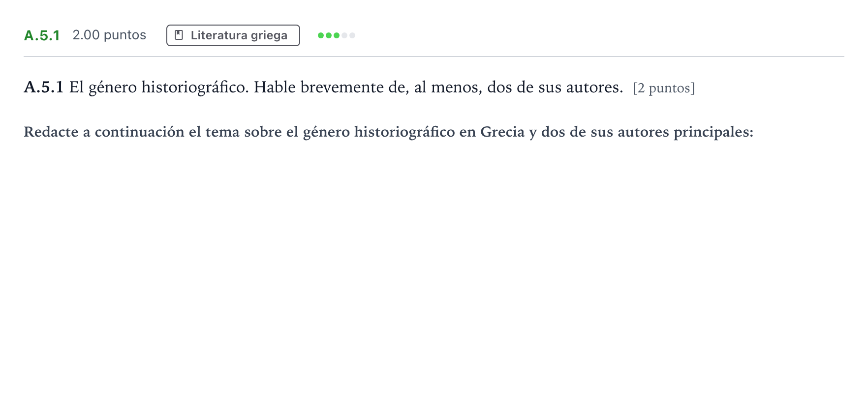868x406 pixels.
Task: Click the empty answer area below the instruction
Action: pos(434,270)
